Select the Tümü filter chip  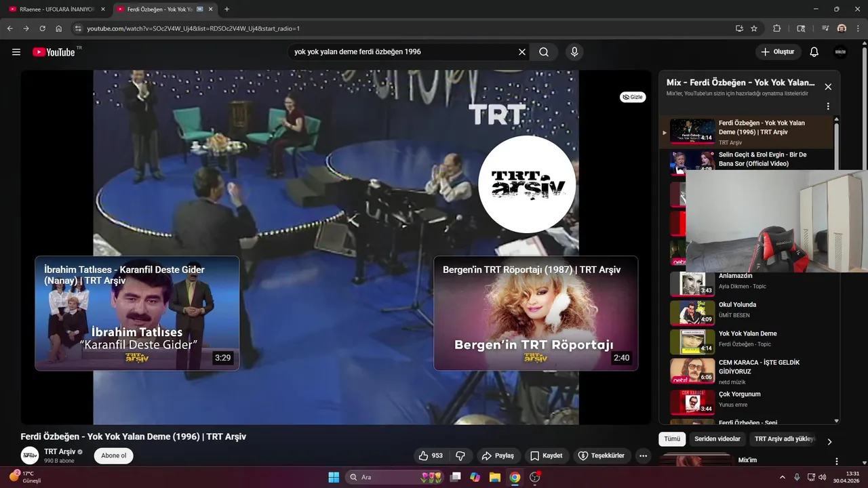tap(672, 439)
